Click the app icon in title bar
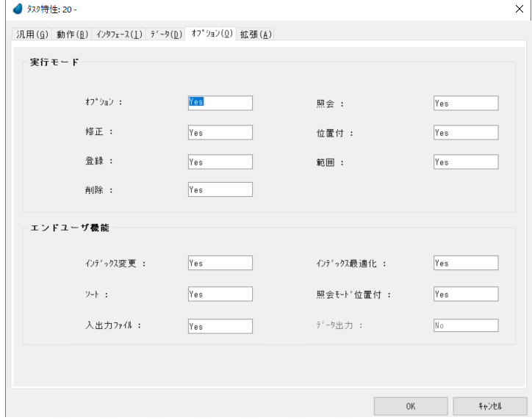 click(x=18, y=9)
